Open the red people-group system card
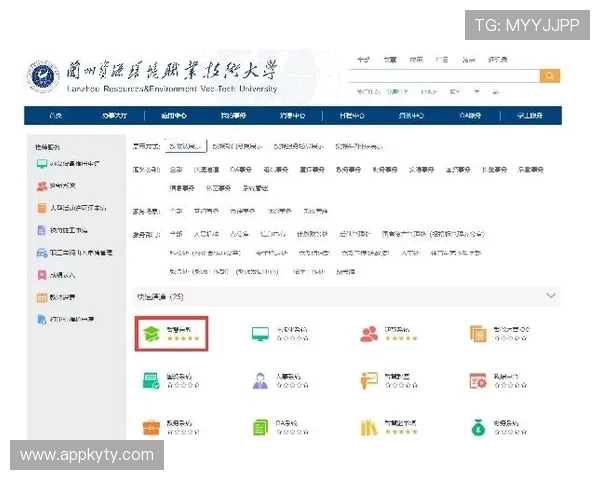The width and height of the screenshot is (600, 480). click(x=389, y=333)
